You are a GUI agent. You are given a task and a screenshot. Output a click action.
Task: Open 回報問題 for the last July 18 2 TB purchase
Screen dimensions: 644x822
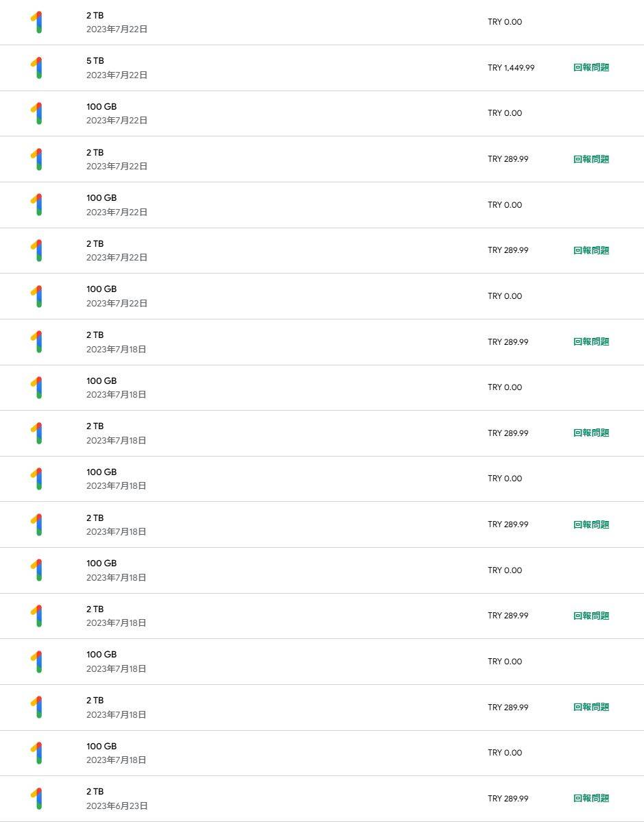click(591, 708)
